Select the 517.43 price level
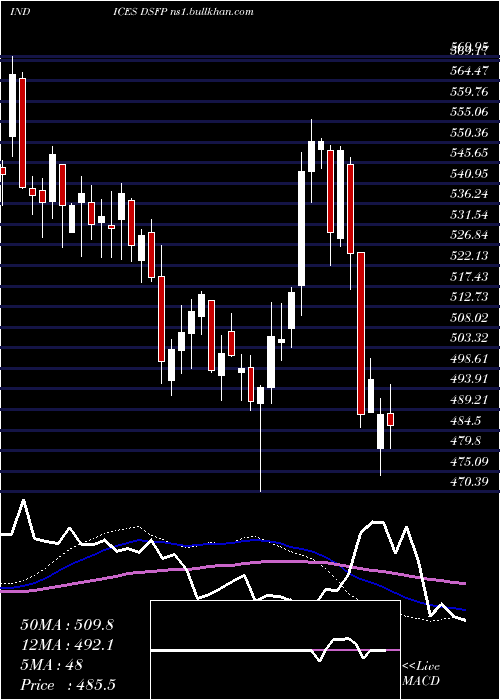The image size is (500, 700). coord(470,277)
